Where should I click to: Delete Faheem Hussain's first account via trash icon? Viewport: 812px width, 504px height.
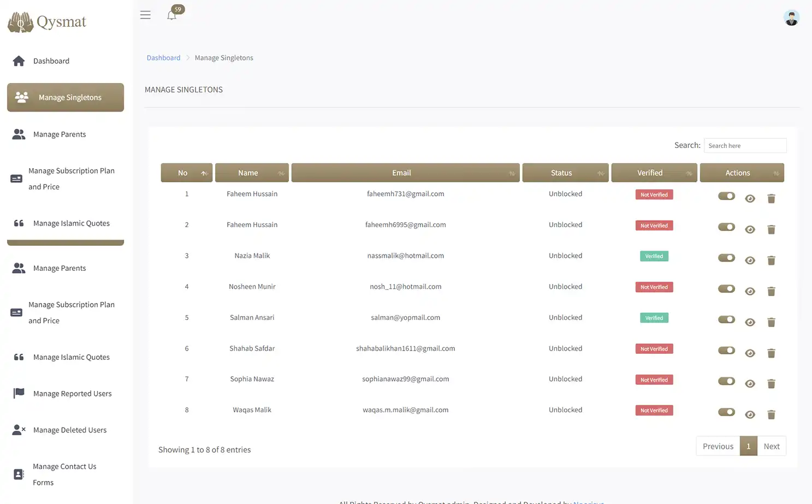771,198
